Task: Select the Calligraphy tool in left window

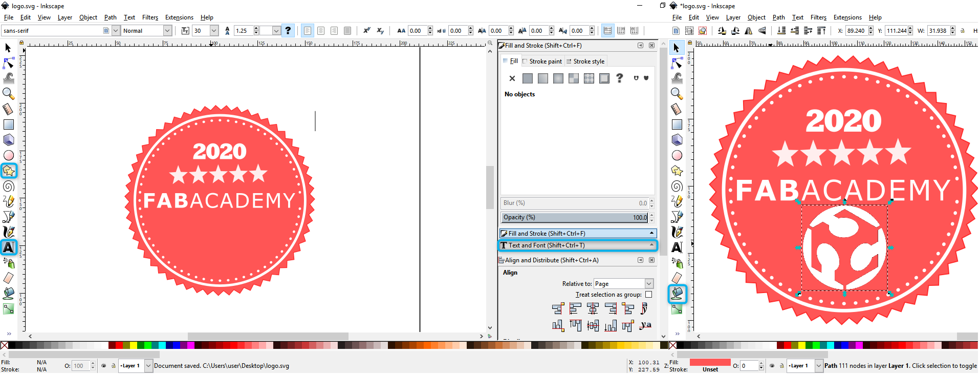Action: point(9,232)
